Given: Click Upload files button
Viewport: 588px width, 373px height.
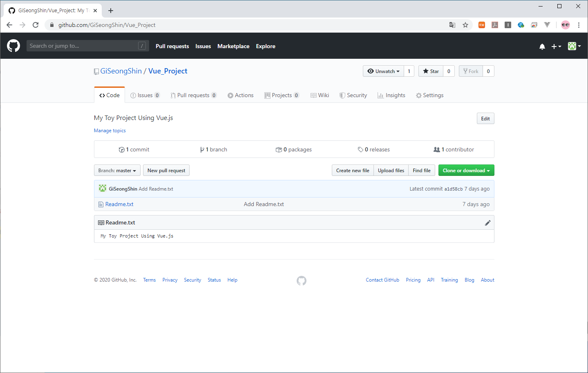Looking at the screenshot, I should click(391, 170).
